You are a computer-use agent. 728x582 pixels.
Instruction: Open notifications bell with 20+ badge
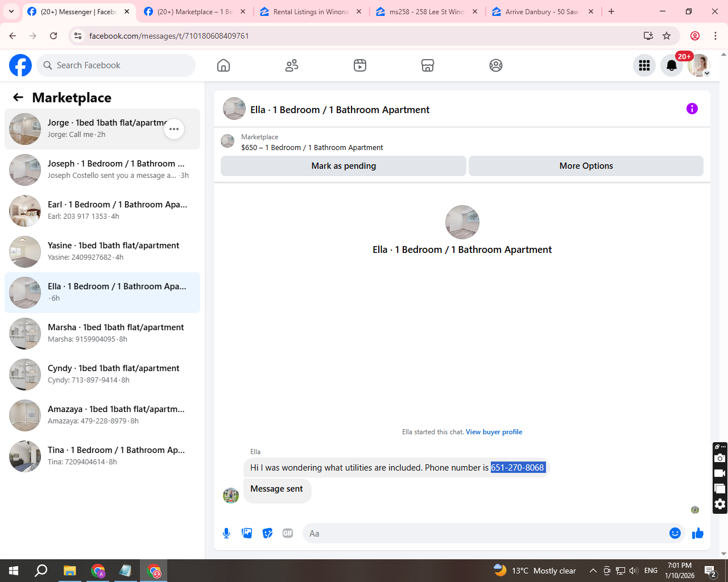[x=672, y=65]
